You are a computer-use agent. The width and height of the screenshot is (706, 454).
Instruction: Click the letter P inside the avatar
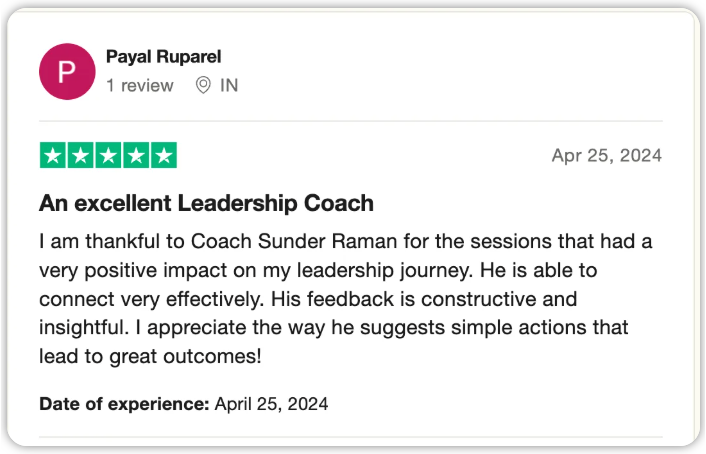pyautogui.click(x=67, y=72)
